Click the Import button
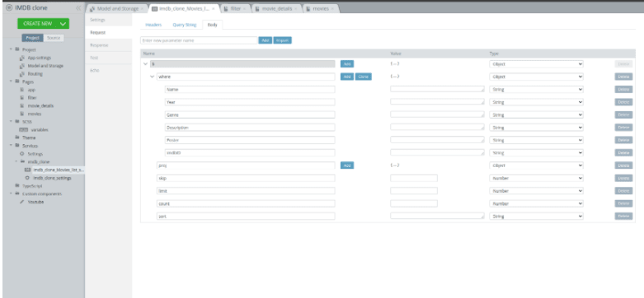The width and height of the screenshot is (644, 298). point(283,40)
